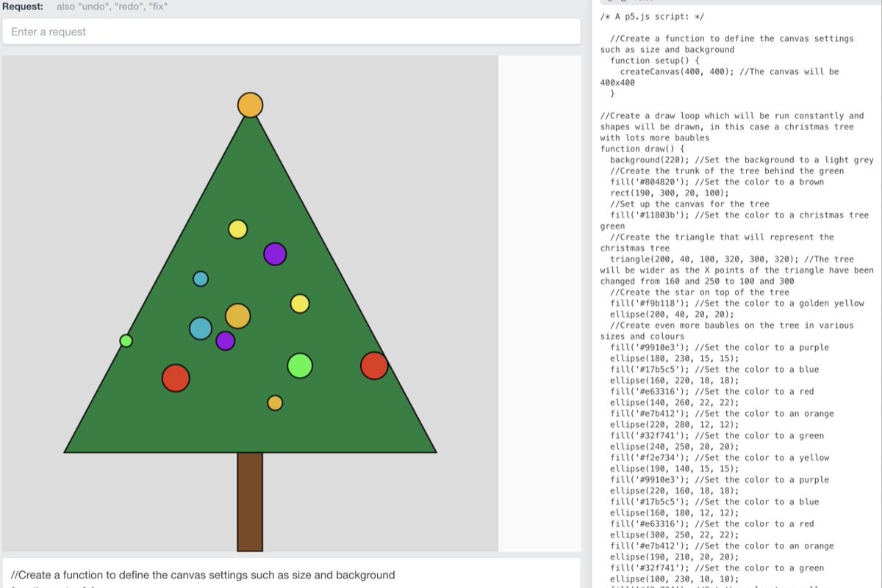Click the refresh icon above the code panel
This screenshot has width=882, height=588.
coord(610,2)
